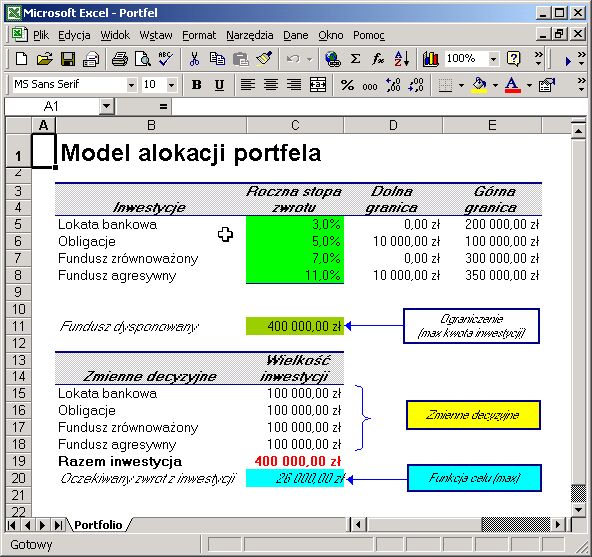Apply the red Font Color swatch
This screenshot has width=592, height=557.
[x=512, y=85]
